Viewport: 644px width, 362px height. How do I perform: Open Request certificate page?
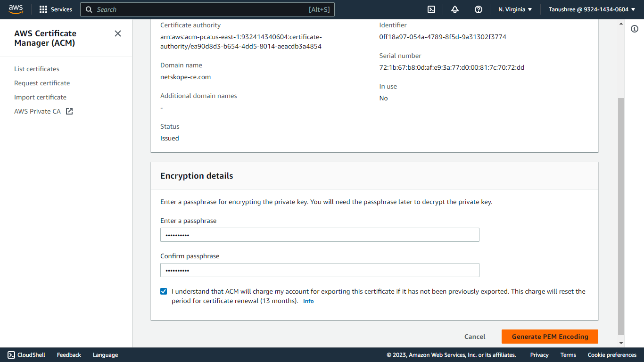pyautogui.click(x=42, y=83)
